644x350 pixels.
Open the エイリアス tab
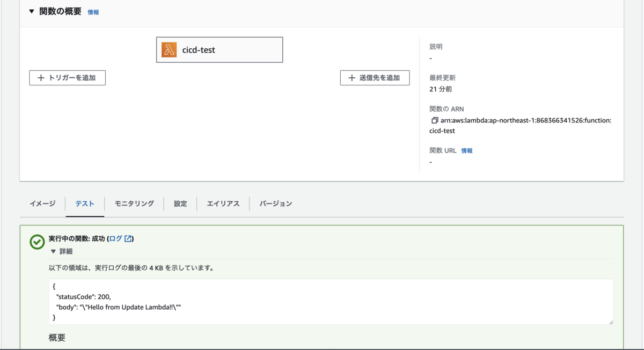(x=223, y=204)
